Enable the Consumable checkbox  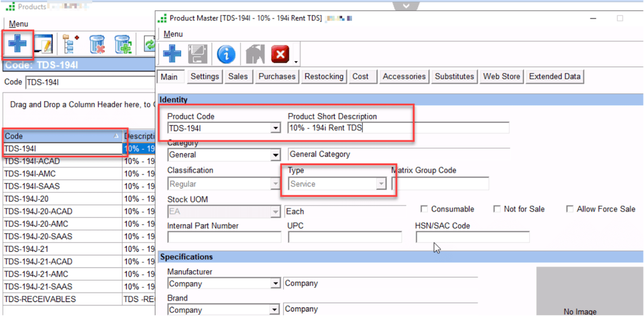[424, 209]
